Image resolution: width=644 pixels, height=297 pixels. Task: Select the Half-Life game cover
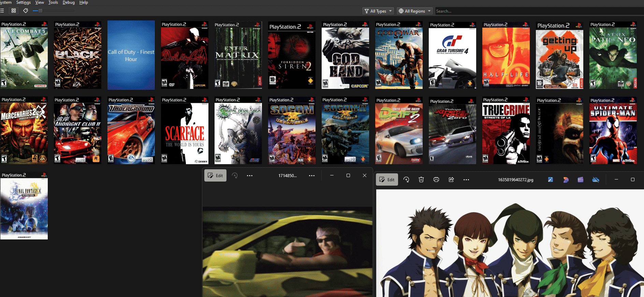pos(506,55)
